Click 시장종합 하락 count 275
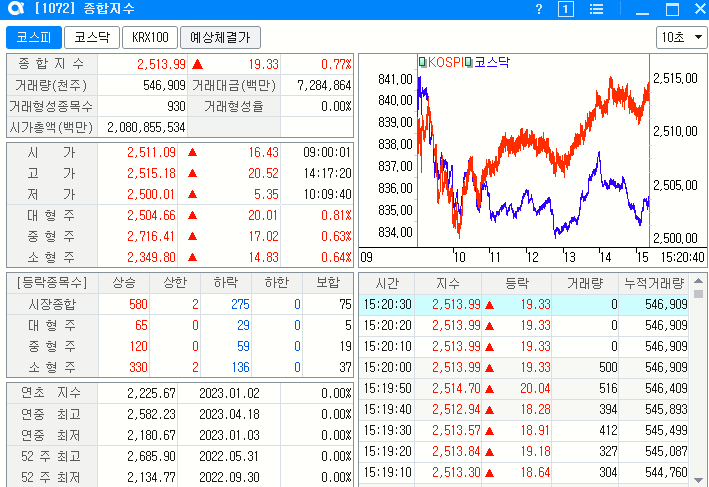This screenshot has height=487, width=709. 240,304
